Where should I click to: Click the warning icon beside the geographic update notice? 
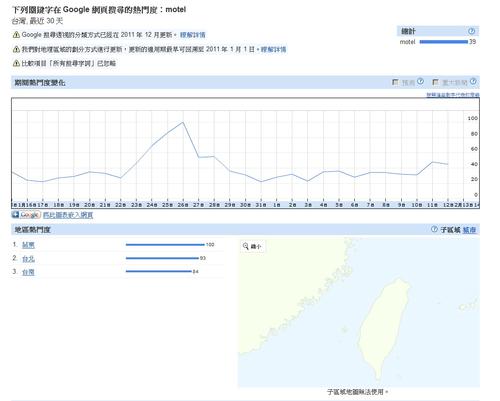click(x=16, y=49)
